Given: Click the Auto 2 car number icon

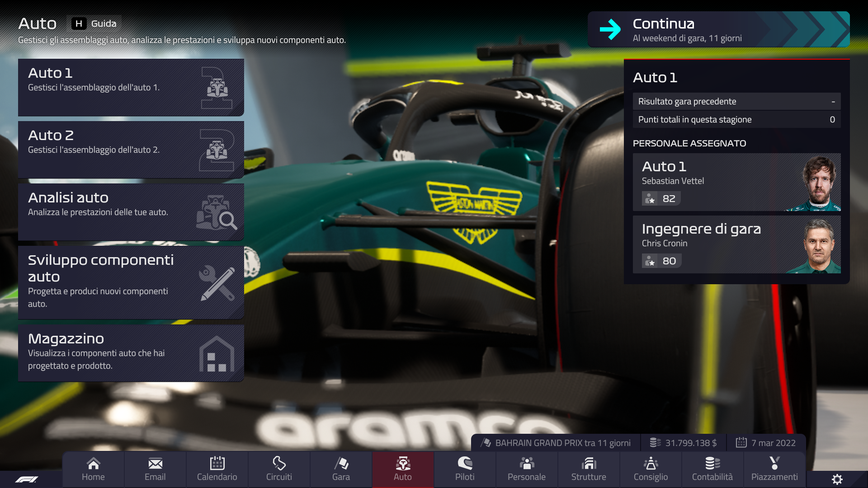Looking at the screenshot, I should coord(217,150).
